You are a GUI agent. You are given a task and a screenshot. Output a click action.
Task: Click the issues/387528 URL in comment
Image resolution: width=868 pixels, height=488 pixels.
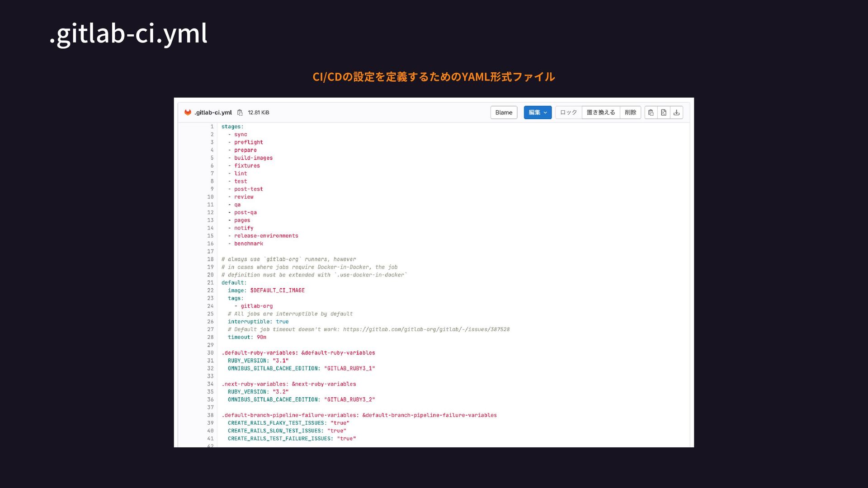(426, 329)
